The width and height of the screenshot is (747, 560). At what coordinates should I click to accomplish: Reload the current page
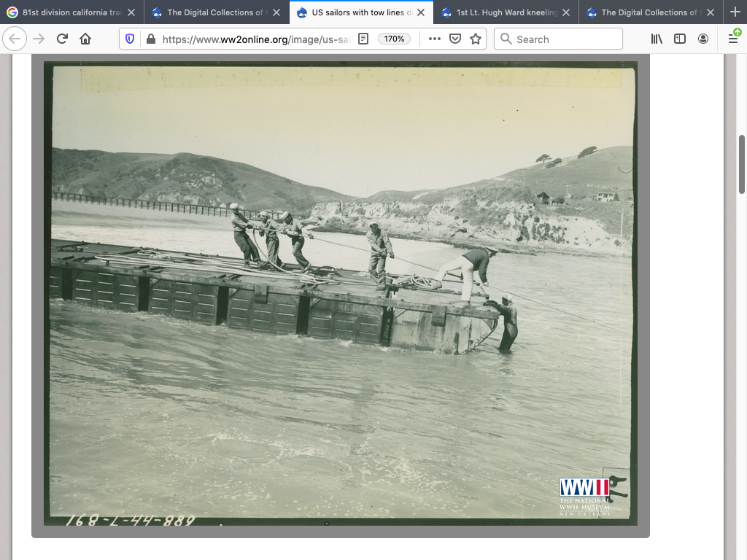point(62,39)
